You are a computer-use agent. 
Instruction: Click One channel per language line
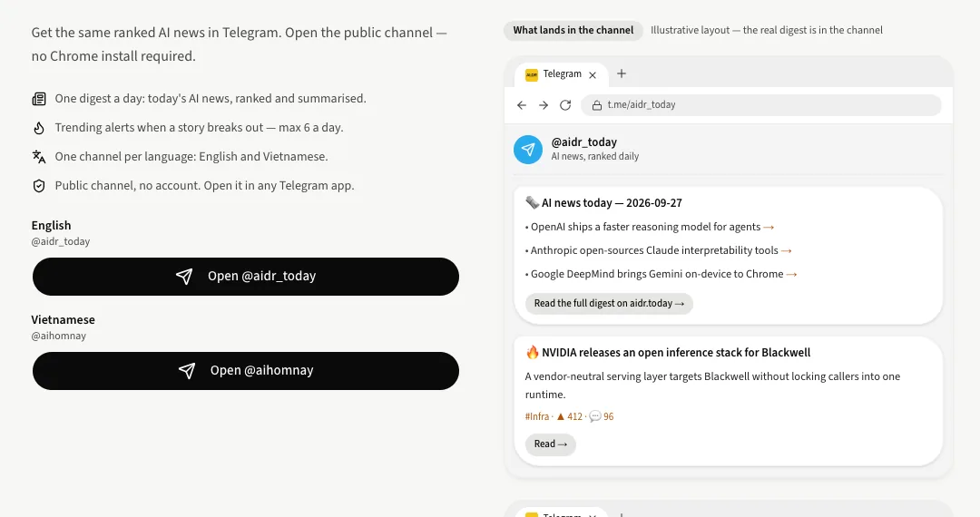[191, 157]
